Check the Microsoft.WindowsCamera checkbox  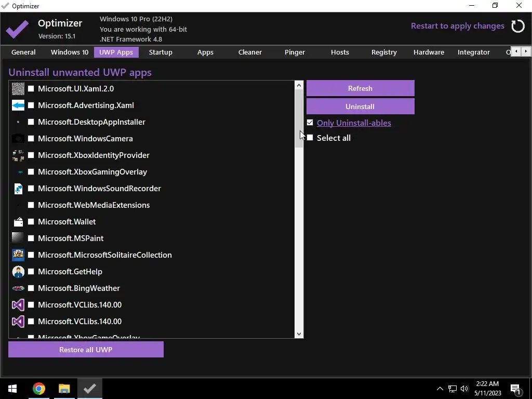pos(31,139)
